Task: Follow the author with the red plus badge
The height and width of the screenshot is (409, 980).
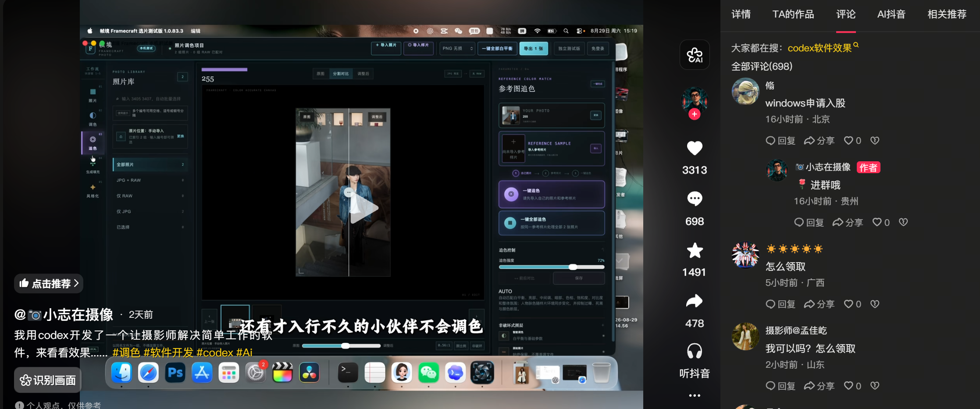Action: [694, 114]
